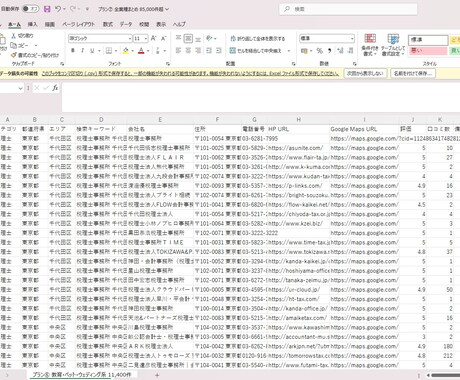Click the Decrease Indent icon
The width and height of the screenshot is (460, 380).
[x=209, y=51]
